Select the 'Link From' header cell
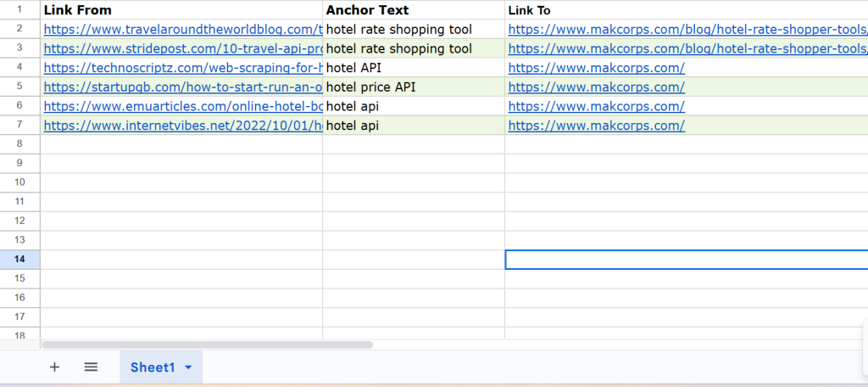This screenshot has width=868, height=387. click(x=181, y=10)
